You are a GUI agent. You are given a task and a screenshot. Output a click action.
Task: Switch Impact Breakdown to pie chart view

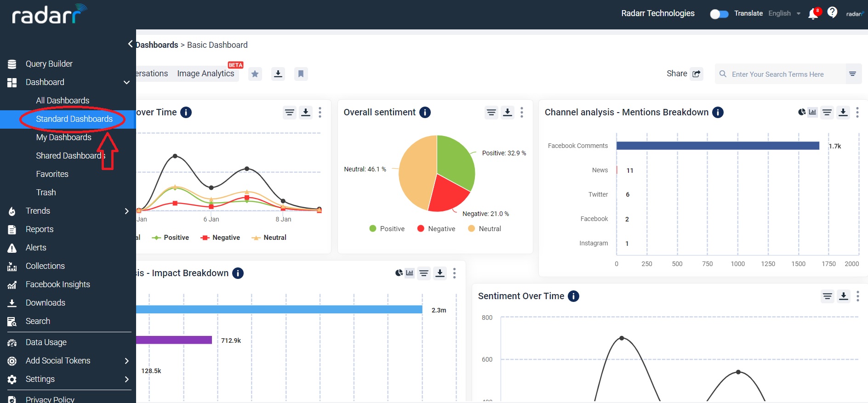399,272
